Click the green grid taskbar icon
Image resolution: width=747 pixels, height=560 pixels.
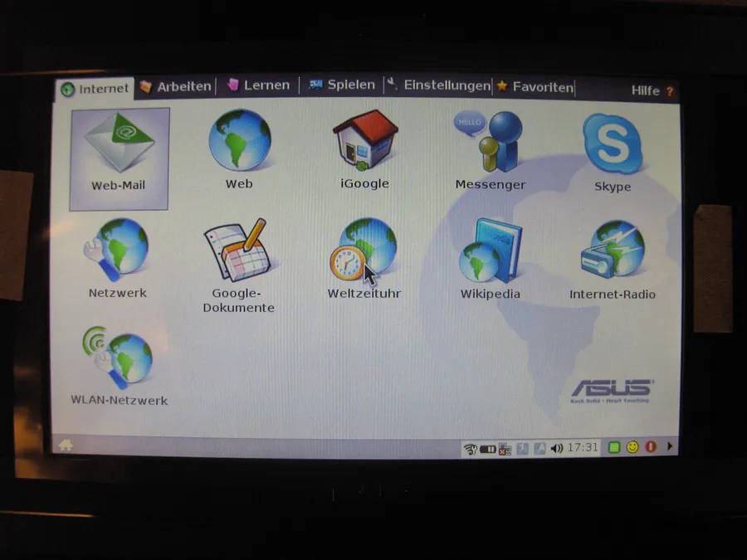[614, 447]
